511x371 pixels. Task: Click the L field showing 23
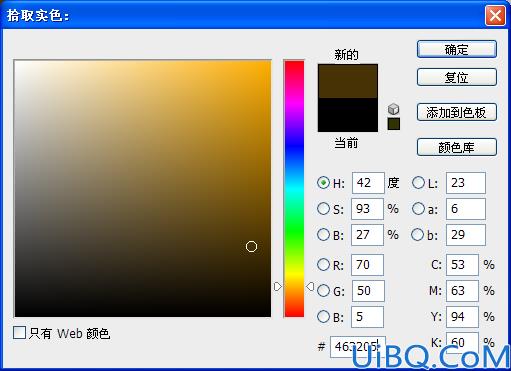[x=466, y=183]
